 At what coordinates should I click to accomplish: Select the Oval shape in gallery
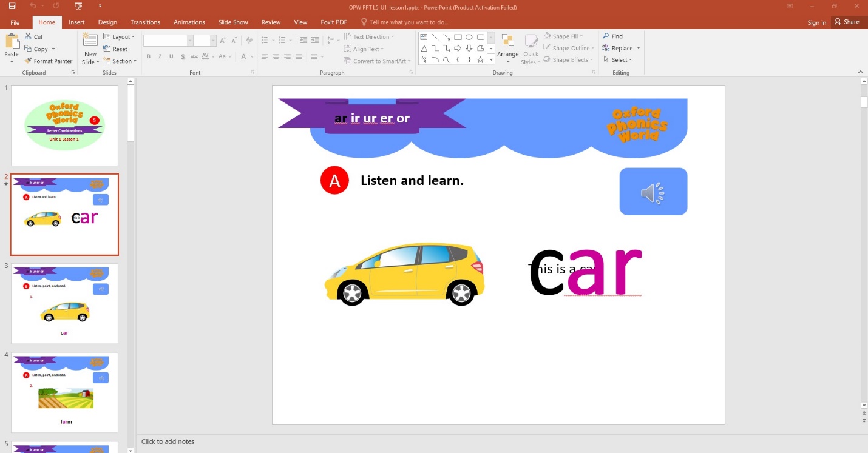pyautogui.click(x=469, y=36)
